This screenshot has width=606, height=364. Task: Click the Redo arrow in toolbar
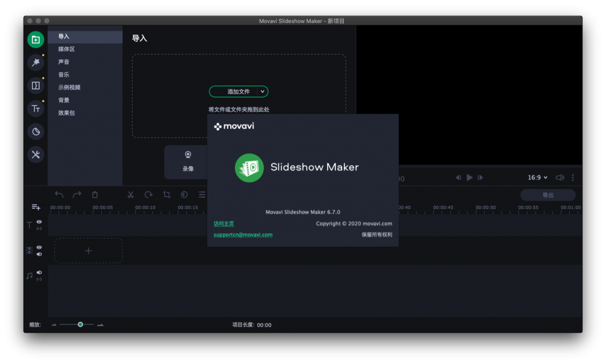(77, 194)
